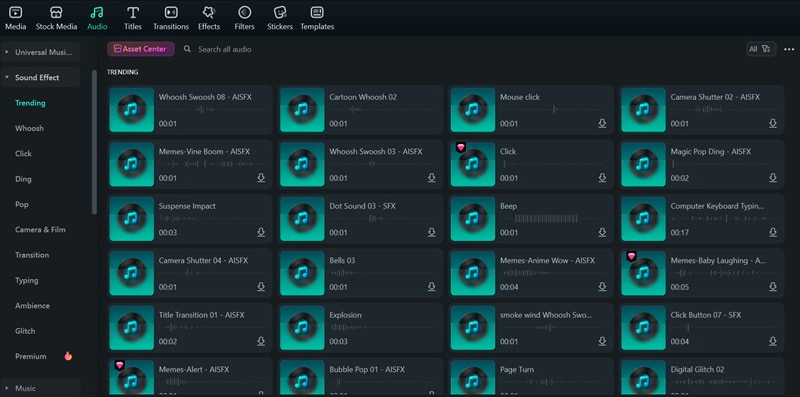Viewport: 800px width, 397px height.
Task: Select the Camera & Film category
Action: [x=40, y=230]
